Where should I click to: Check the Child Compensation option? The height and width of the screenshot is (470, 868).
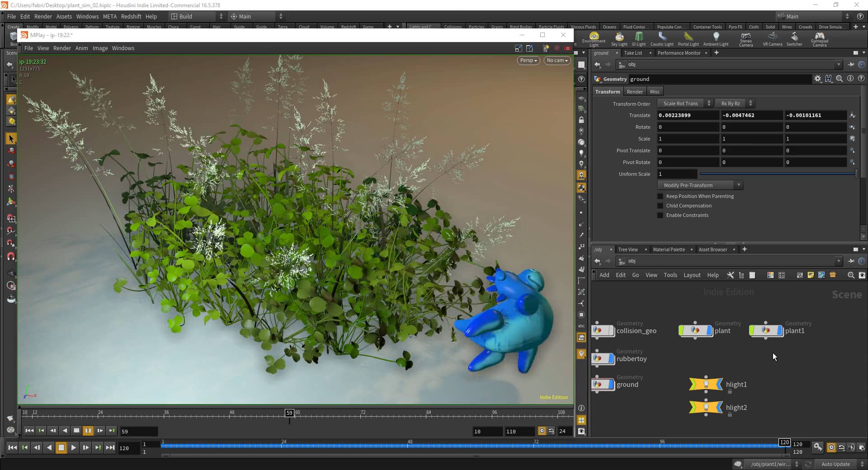660,206
